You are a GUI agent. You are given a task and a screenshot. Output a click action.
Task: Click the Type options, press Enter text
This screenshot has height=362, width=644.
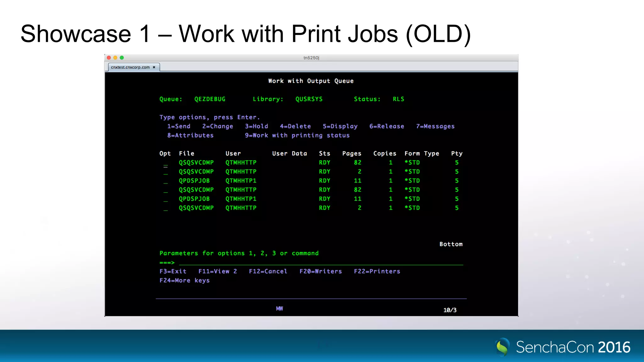click(210, 117)
